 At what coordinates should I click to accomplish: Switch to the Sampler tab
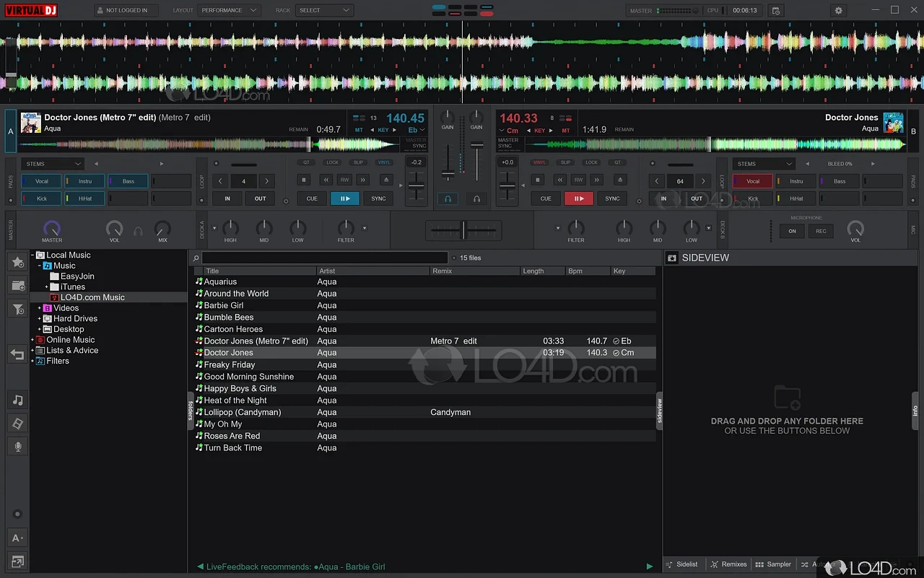tap(773, 564)
